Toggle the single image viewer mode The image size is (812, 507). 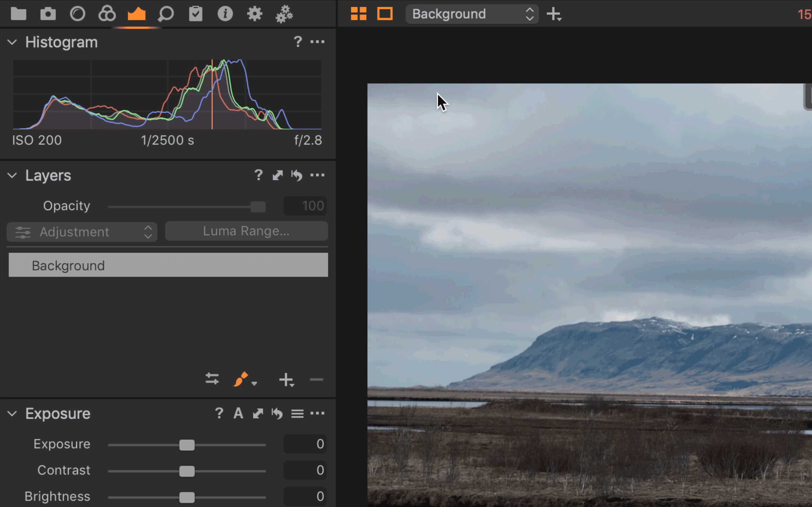(385, 14)
